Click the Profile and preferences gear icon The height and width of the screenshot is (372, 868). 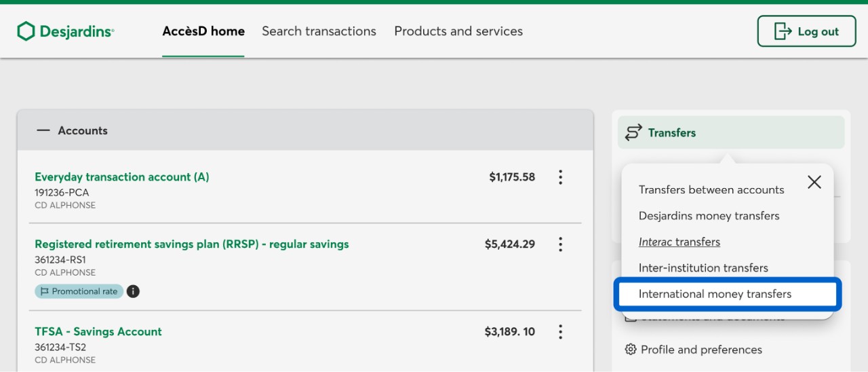(631, 350)
